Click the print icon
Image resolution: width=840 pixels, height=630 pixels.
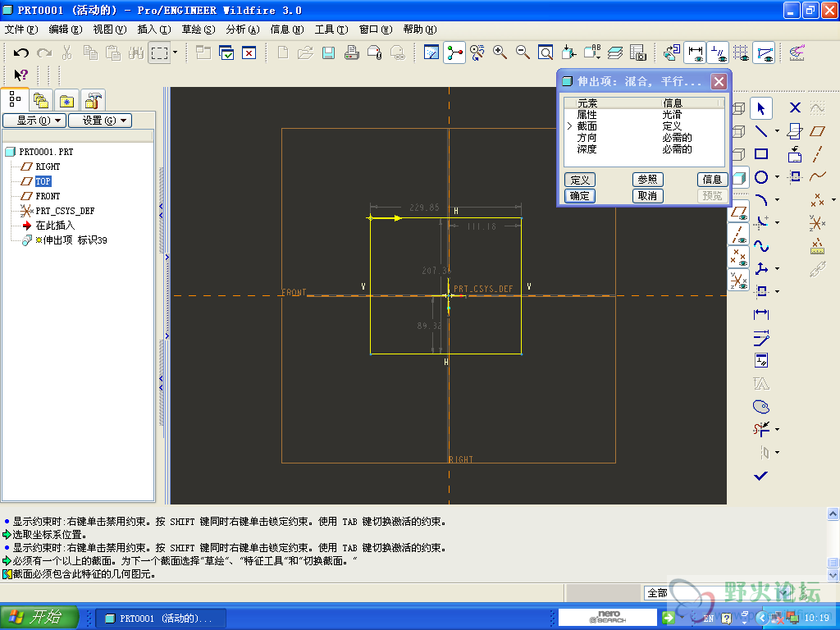click(351, 52)
